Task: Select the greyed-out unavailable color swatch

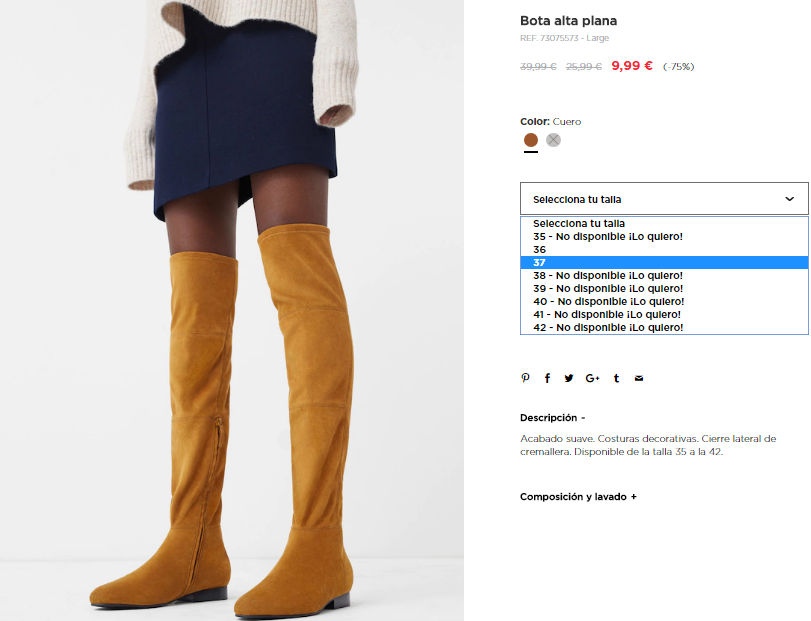Action: click(553, 140)
